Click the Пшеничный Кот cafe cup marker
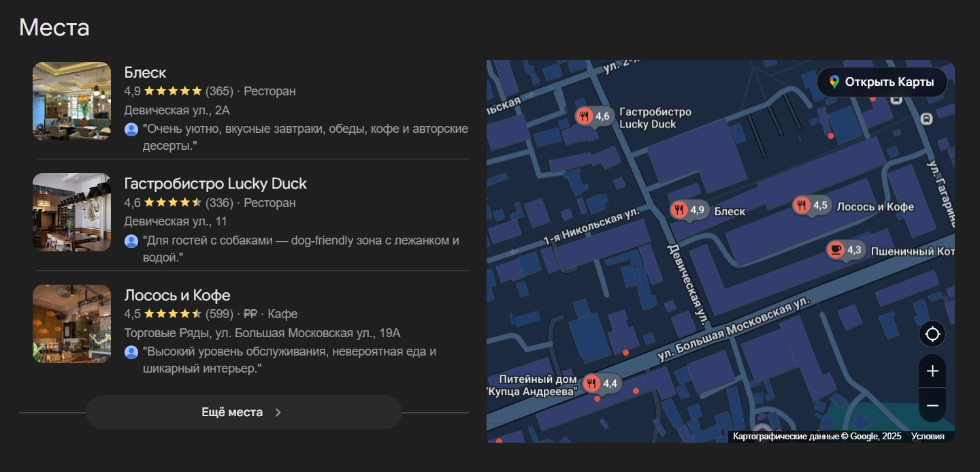Image resolution: width=980 pixels, height=472 pixels. [836, 250]
